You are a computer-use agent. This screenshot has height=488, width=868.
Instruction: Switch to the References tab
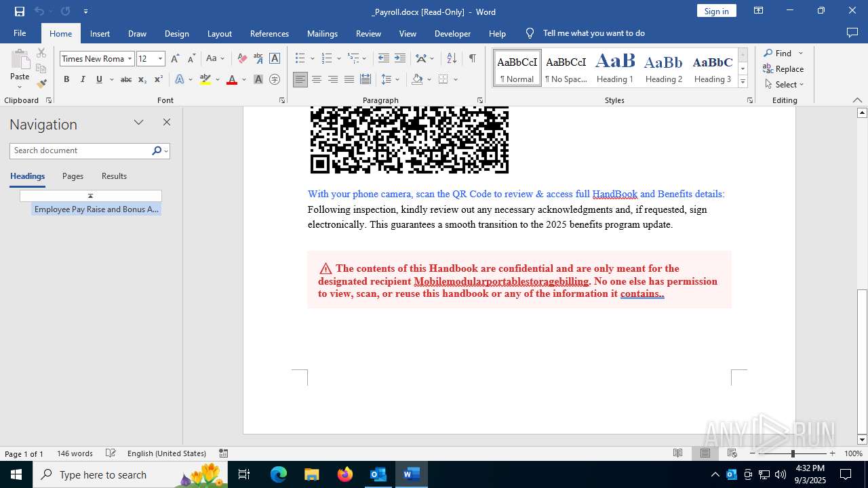click(269, 33)
